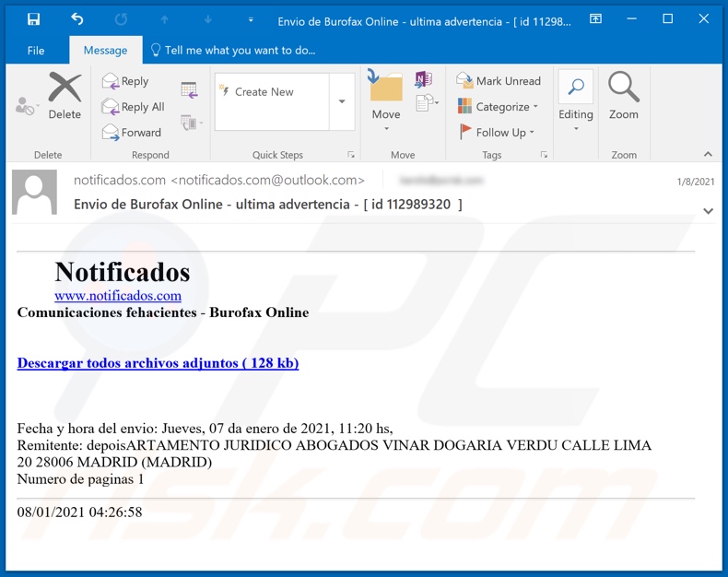Open the Editing find options
The image size is (728, 577).
click(x=576, y=100)
